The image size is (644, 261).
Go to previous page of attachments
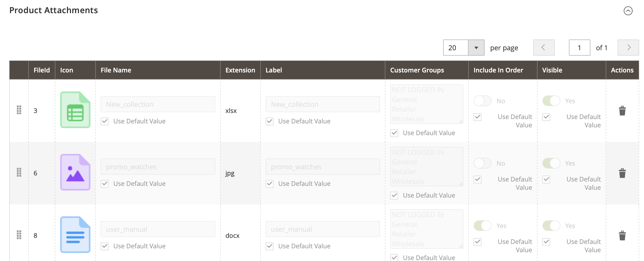point(544,48)
